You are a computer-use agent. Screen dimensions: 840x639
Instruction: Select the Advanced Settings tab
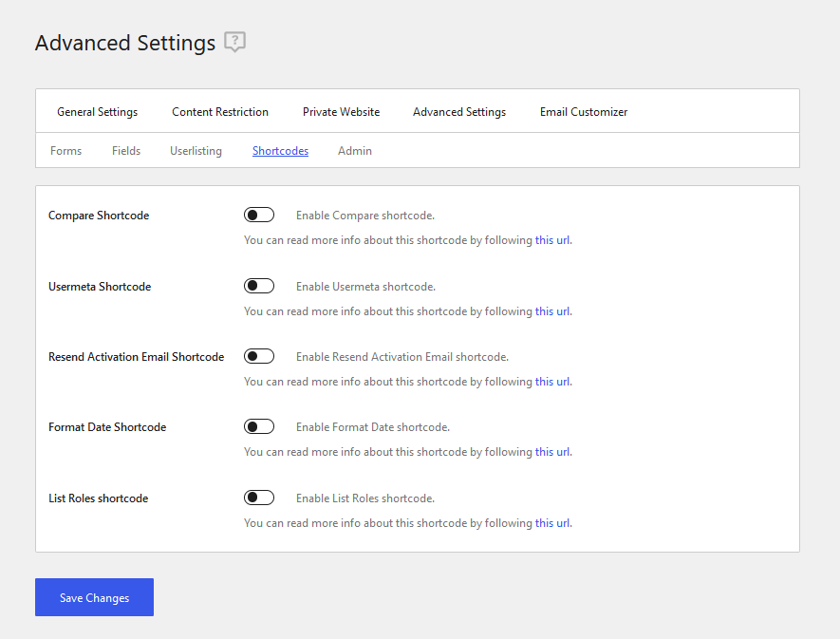point(459,112)
